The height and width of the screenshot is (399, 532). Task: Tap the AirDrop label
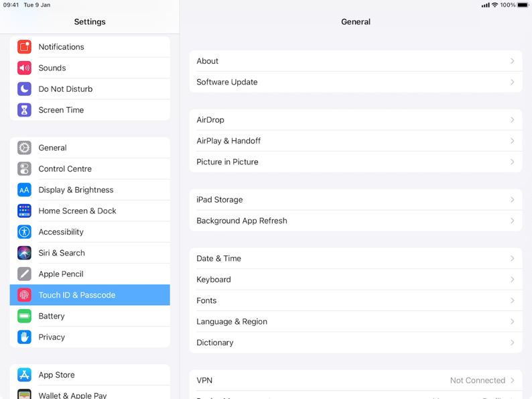210,120
